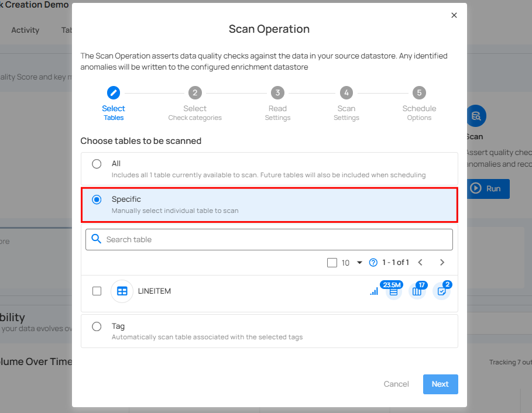Select the Tag radio option

pyautogui.click(x=97, y=326)
